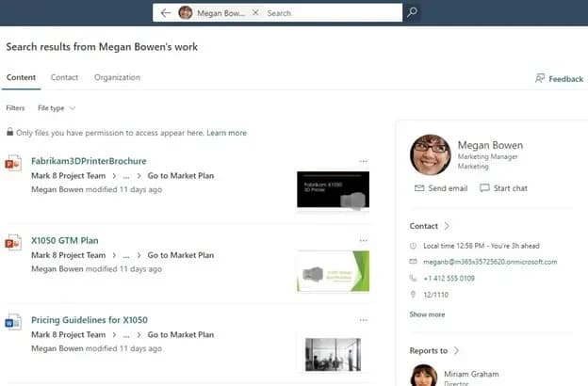Image resolution: width=588 pixels, height=386 pixels.
Task: Click the Reports to heading
Action: pyautogui.click(x=429, y=351)
